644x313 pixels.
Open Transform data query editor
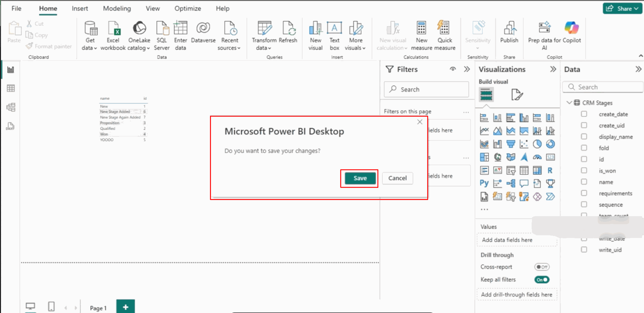[x=264, y=36]
